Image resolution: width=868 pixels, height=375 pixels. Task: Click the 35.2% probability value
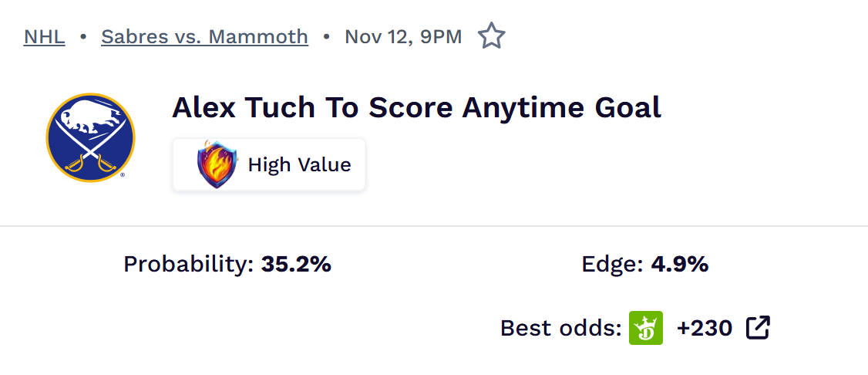pos(296,265)
